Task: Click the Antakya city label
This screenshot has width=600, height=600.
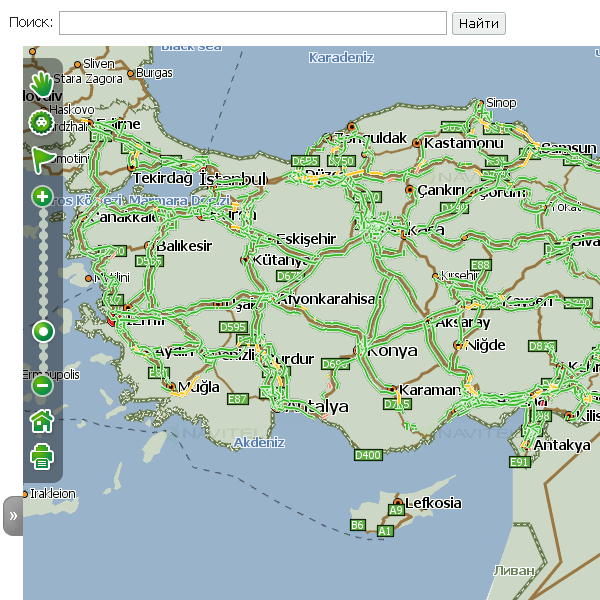Action: [x=562, y=445]
